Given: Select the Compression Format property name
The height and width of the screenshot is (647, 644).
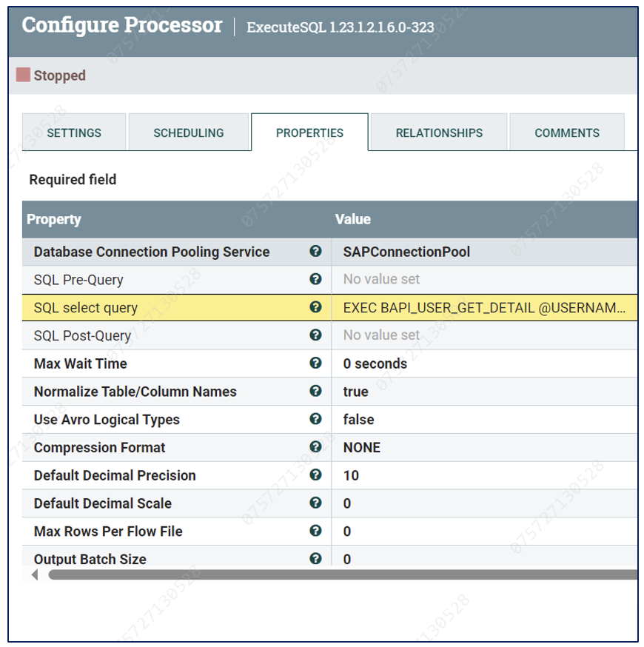Looking at the screenshot, I should point(99,447).
